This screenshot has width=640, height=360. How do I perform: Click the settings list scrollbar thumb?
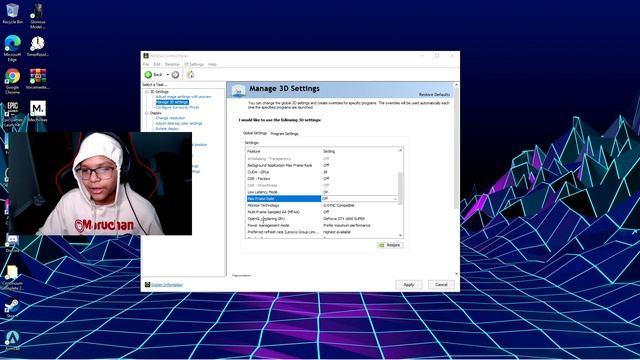400,188
